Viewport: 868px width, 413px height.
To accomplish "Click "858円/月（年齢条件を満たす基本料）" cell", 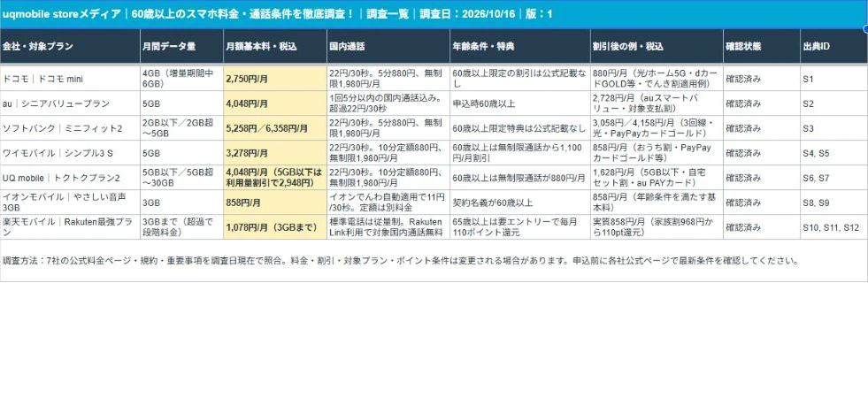I will point(657,202).
